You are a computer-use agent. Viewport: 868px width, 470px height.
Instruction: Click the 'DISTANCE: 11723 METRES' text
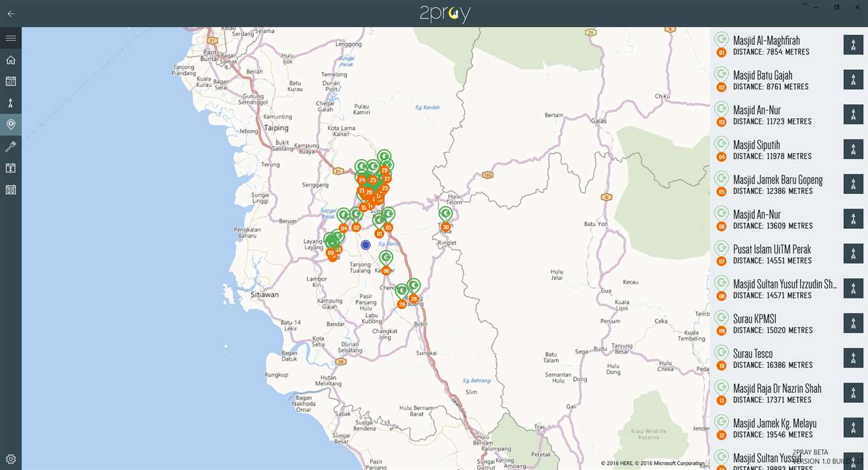[x=772, y=122]
